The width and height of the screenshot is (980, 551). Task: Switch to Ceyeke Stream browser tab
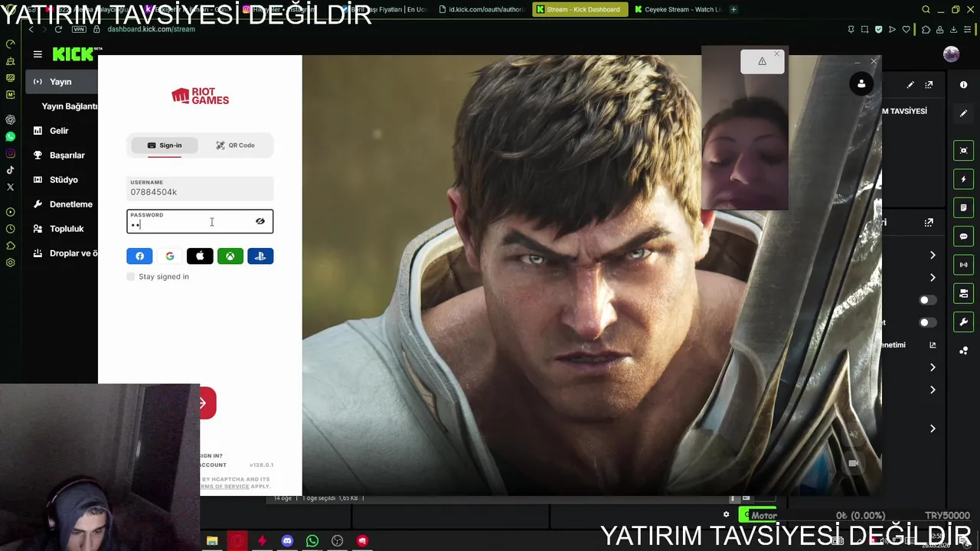pos(678,9)
